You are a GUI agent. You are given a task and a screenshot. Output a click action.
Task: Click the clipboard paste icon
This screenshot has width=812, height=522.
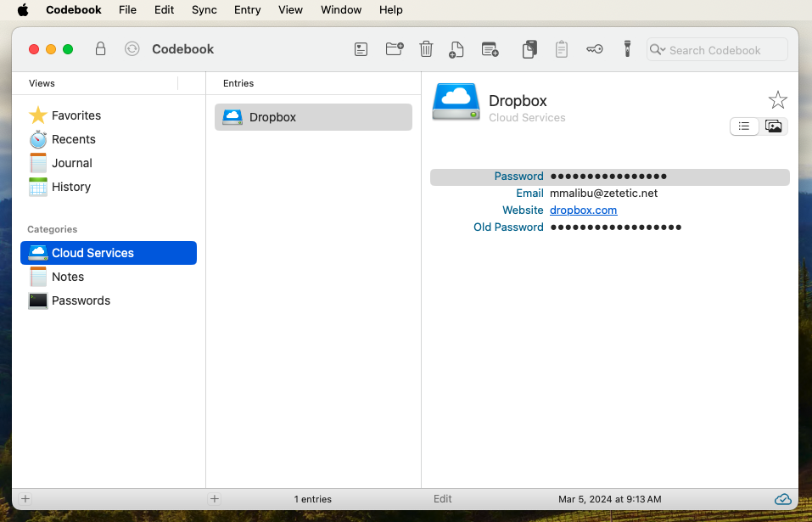(562, 49)
